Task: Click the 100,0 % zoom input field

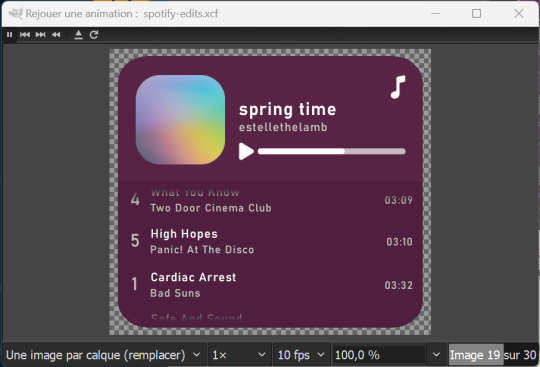Action: point(379,355)
